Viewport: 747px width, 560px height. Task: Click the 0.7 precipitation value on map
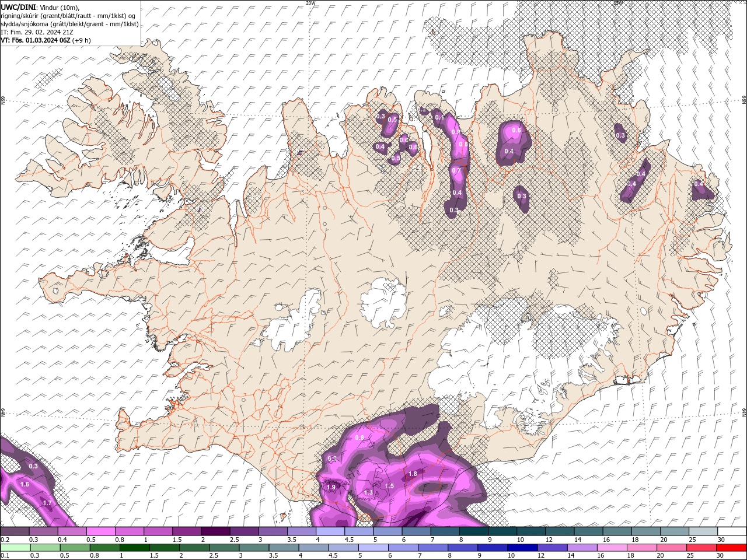click(x=456, y=170)
